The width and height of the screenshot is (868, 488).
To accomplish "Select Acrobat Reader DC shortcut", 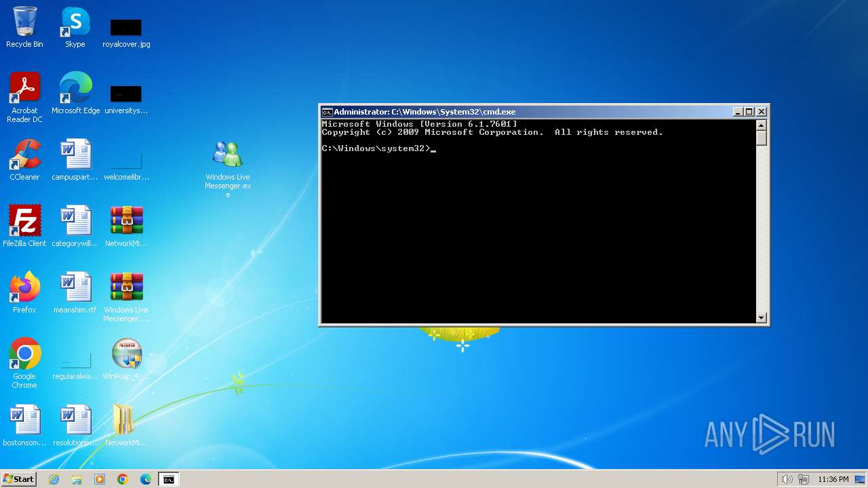I will point(24,97).
